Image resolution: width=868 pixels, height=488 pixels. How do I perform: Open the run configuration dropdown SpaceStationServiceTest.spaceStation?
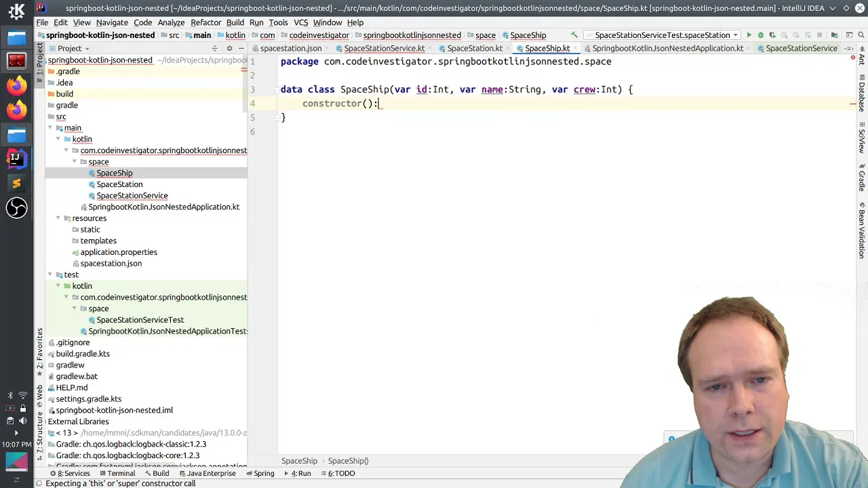(662, 35)
